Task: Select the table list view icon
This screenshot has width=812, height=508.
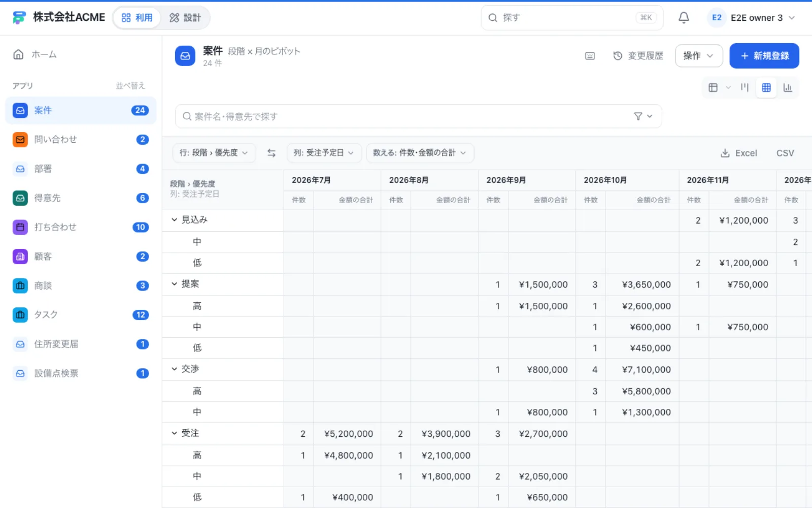Action: coord(713,87)
